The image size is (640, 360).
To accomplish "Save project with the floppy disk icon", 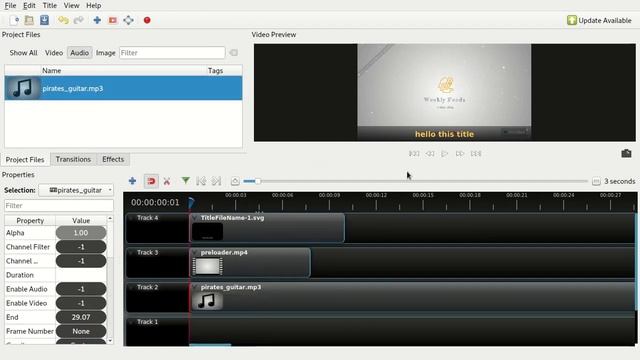I will tap(44, 20).
